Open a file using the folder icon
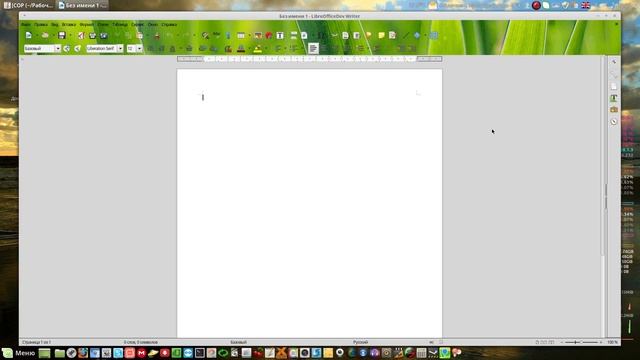The height and width of the screenshot is (360, 640). pyautogui.click(x=45, y=36)
